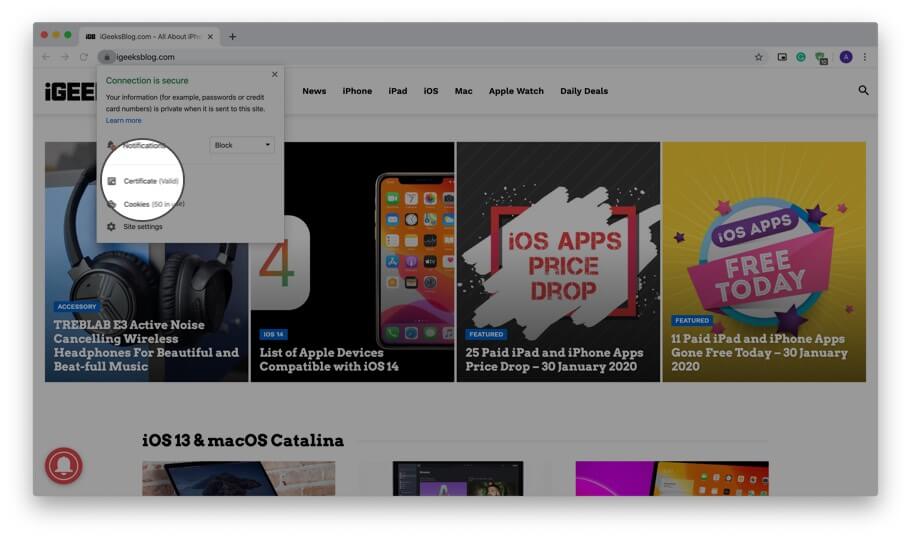Click the ACCESSORY category tag

tap(77, 306)
